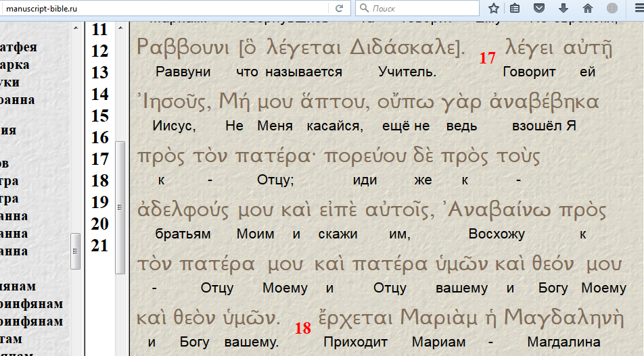The image size is (644, 356).
Task: Click the chapter list scrollbar thumb
Action: 120,206
